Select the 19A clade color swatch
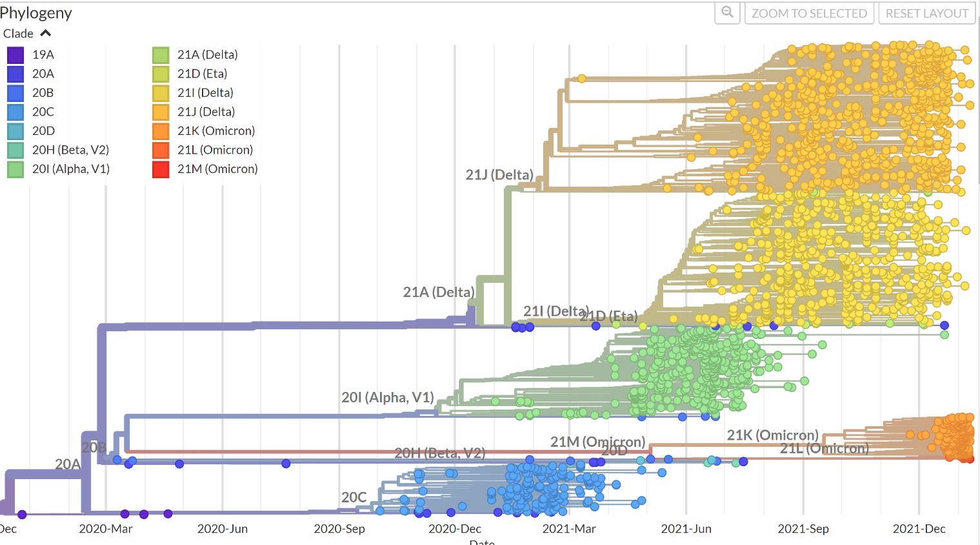The width and height of the screenshot is (980, 545). pyautogui.click(x=15, y=55)
